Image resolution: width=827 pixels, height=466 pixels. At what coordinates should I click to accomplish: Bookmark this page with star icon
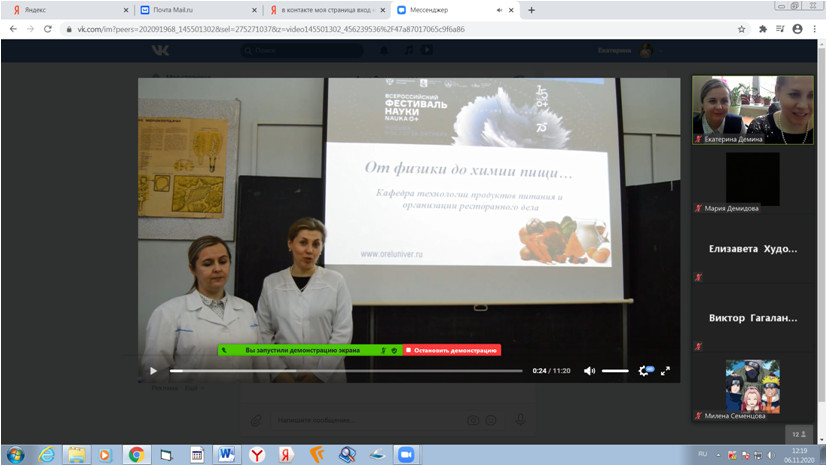(741, 29)
